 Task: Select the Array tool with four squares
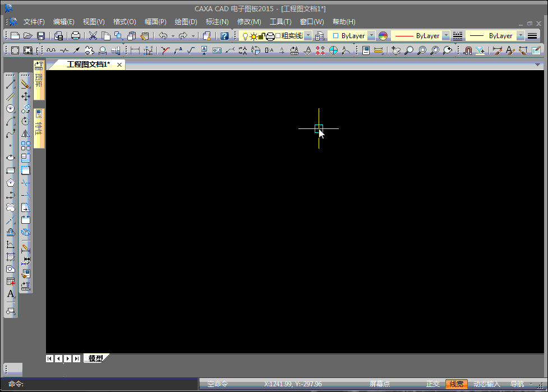25,146
